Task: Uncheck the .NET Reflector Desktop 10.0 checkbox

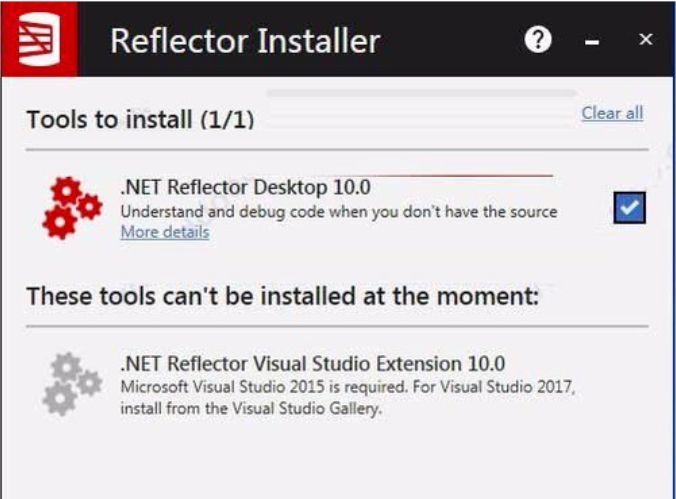Action: [x=629, y=207]
